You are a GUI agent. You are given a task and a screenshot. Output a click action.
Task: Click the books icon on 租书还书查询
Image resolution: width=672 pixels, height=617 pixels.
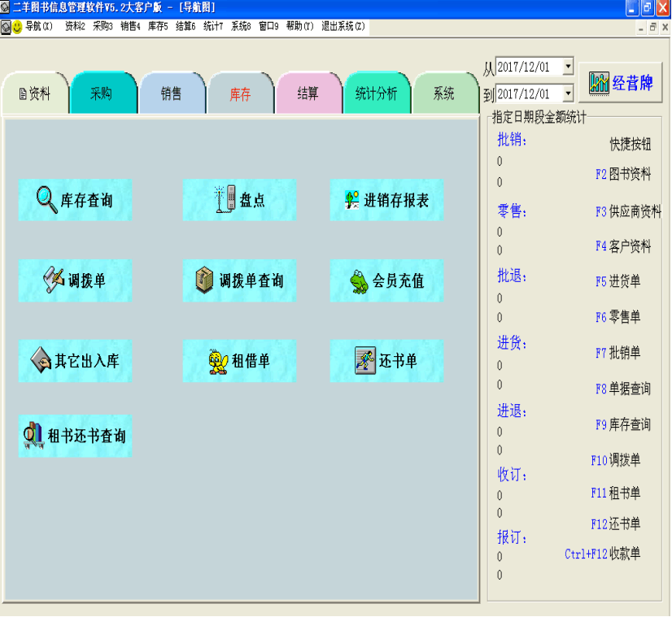pyautogui.click(x=34, y=435)
